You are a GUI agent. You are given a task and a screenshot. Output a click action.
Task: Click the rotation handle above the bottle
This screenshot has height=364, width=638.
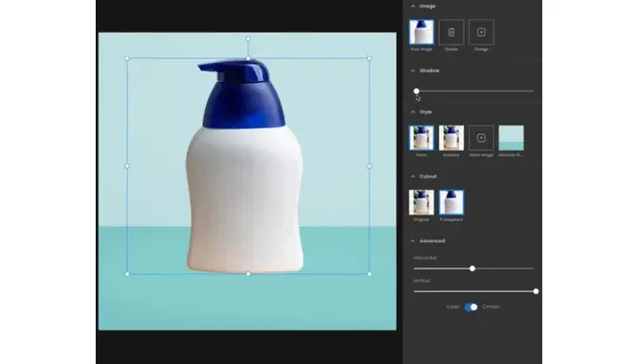[248, 39]
